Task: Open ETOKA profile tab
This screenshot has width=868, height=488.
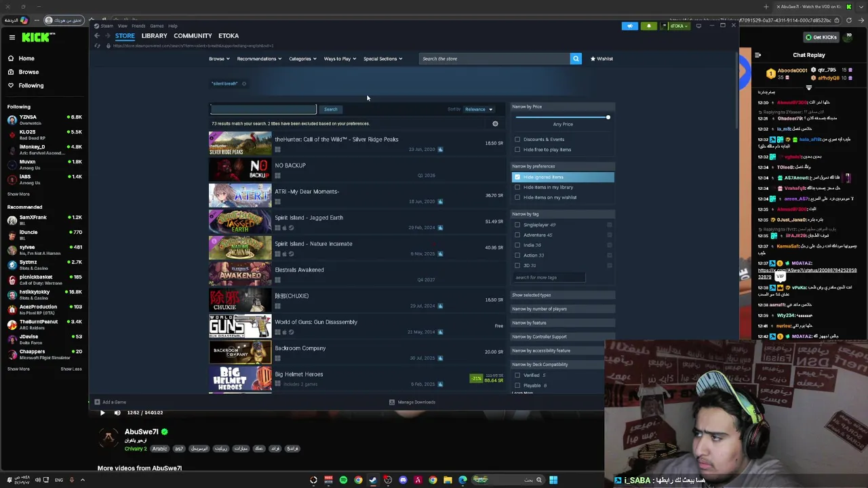Action: click(229, 35)
